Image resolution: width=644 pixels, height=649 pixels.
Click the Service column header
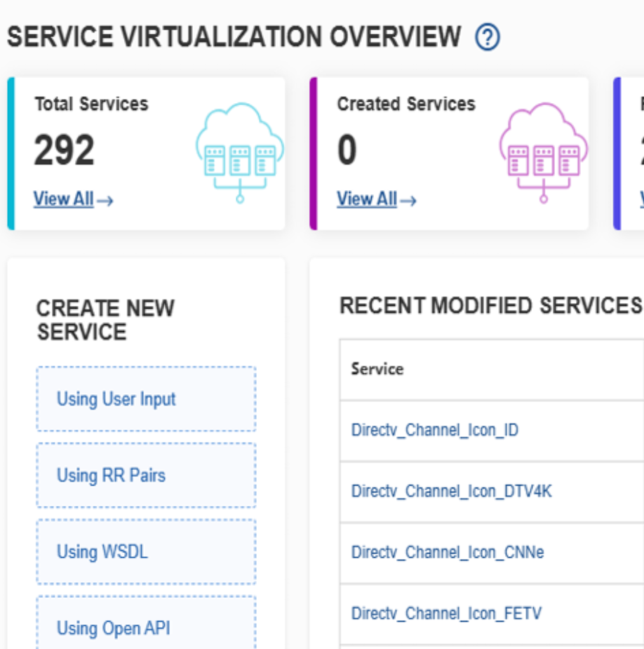point(377,369)
